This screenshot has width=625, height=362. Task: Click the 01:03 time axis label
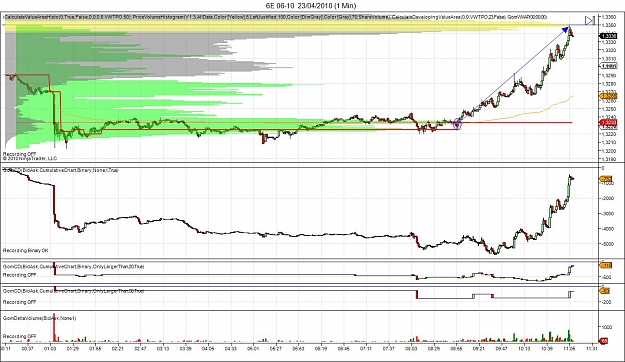[50, 348]
